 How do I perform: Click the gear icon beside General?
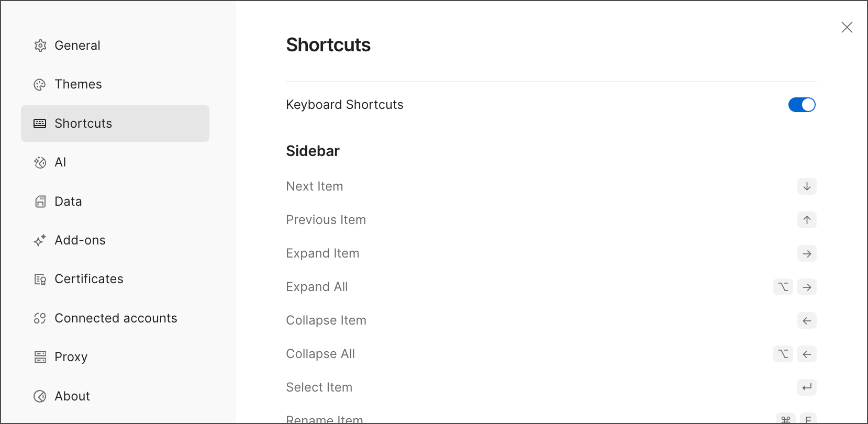click(40, 46)
